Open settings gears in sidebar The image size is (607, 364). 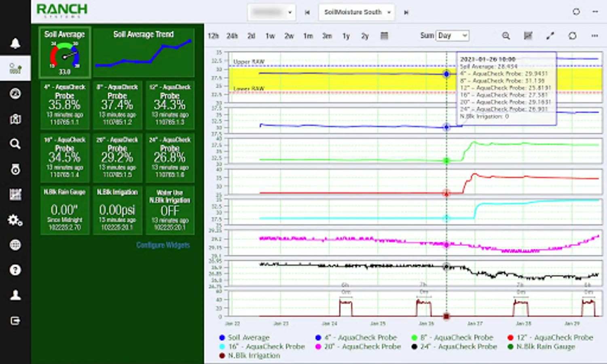pyautogui.click(x=15, y=220)
